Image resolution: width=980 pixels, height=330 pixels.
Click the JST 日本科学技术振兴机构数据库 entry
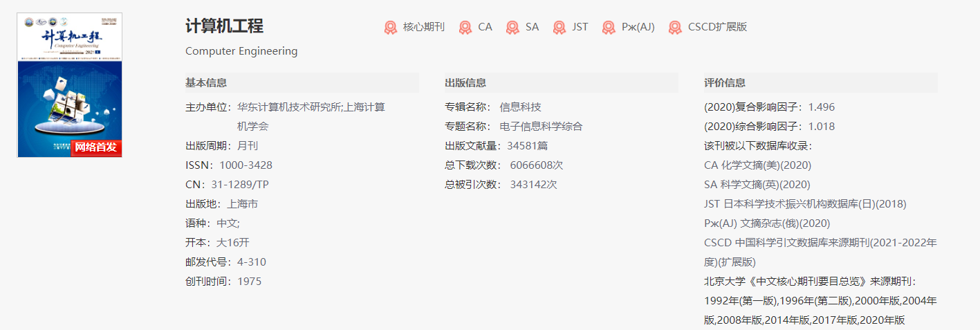point(805,204)
